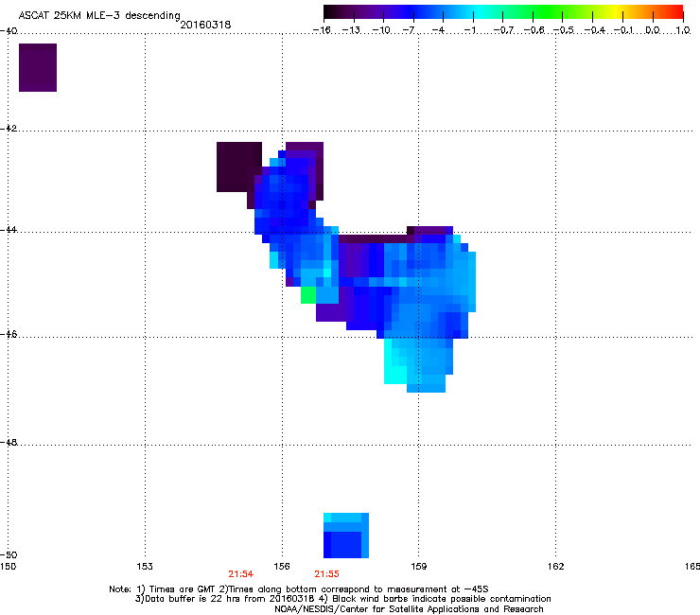Viewport: 700px width, 615px height.
Task: Click the title "ASCAT 25KM MLE-3 descending"
Action: click(99, 16)
